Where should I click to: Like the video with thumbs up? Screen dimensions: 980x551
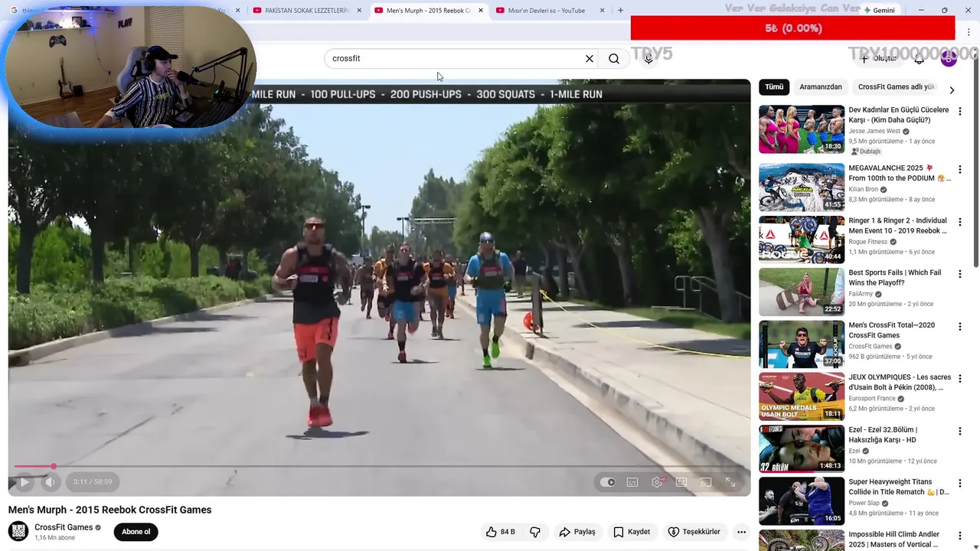pos(501,532)
